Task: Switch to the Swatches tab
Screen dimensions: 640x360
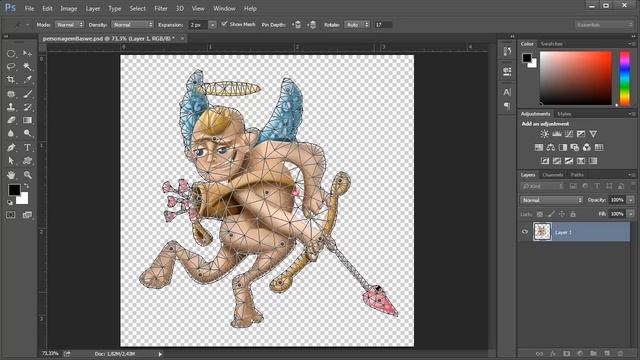Action: 551,44
